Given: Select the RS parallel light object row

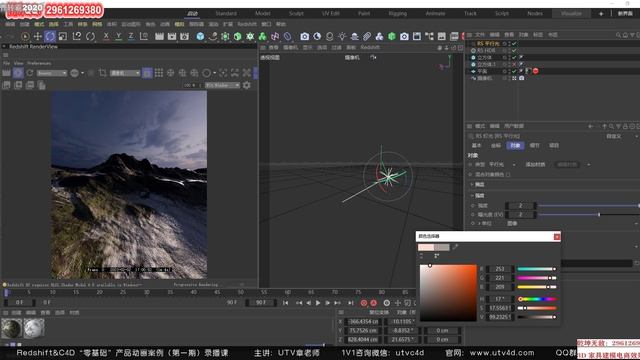Looking at the screenshot, I should [488, 44].
